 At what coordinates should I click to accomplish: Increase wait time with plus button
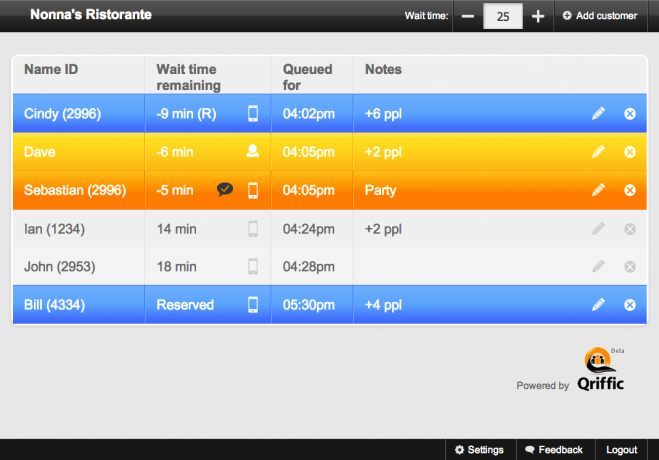coord(538,16)
